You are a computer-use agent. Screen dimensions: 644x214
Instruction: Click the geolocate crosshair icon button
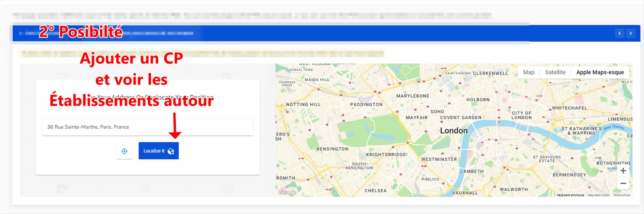(x=124, y=151)
